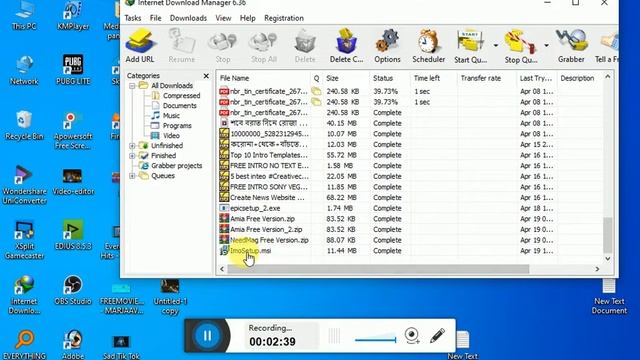Open the Help menu
The image size is (640, 360).
[x=247, y=18]
